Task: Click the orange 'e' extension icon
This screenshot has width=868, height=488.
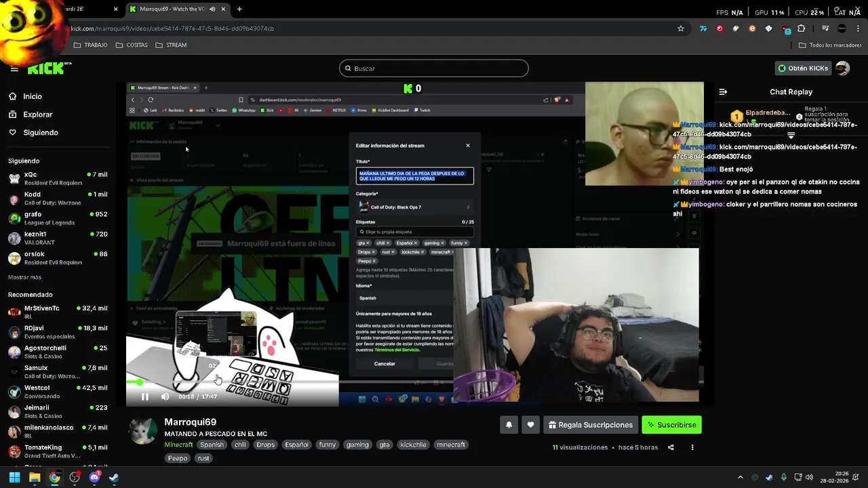Action: tap(752, 28)
